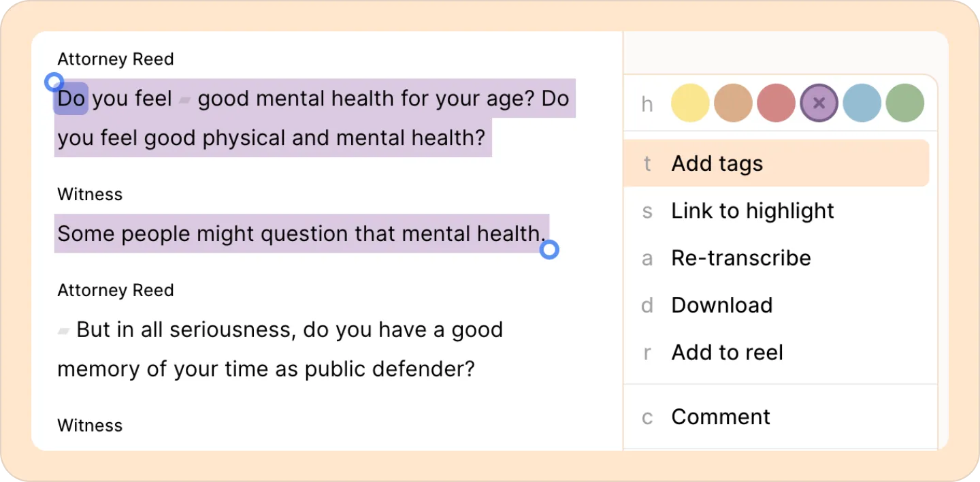Screen dimensions: 980x482
Task: Click the highlighted word 'Do'
Action: pyautogui.click(x=71, y=99)
